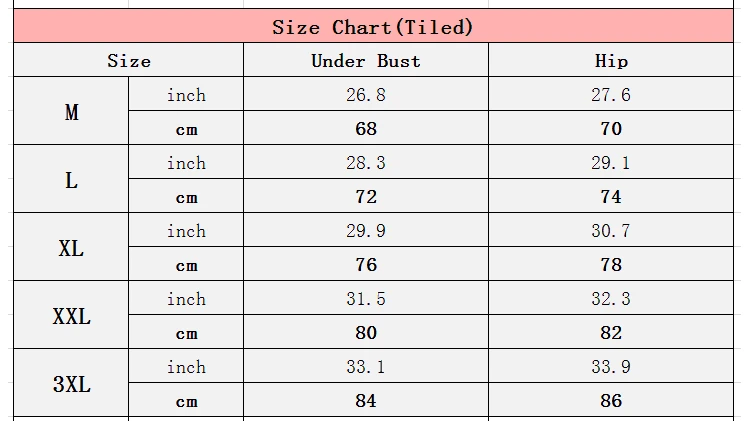Click the 3XL size cell
This screenshot has width=750, height=421.
(71, 383)
